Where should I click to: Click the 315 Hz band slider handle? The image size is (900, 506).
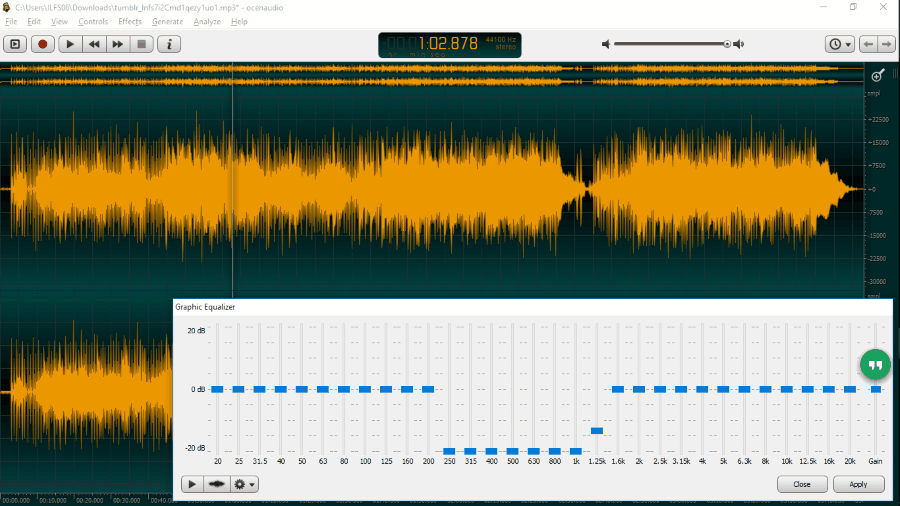(x=470, y=451)
